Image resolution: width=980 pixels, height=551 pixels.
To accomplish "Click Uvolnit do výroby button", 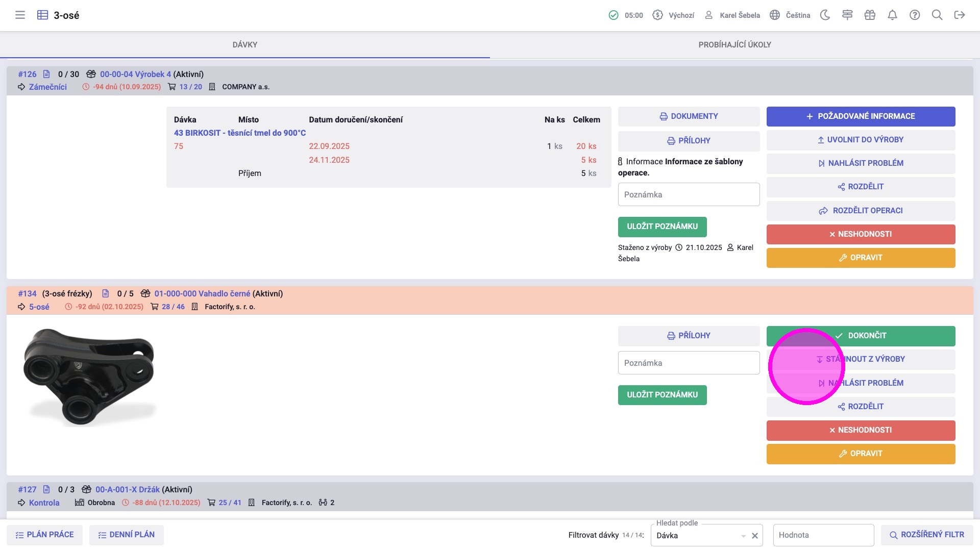I will 861,140.
